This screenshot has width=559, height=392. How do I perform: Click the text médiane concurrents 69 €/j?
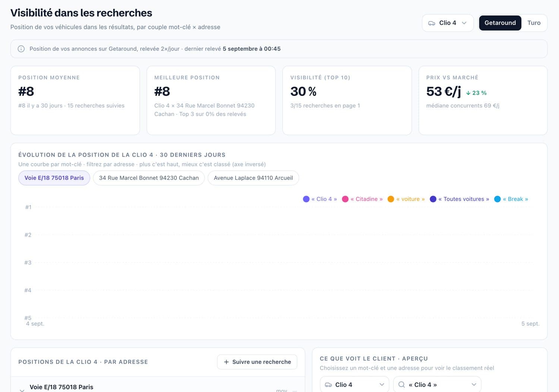click(x=463, y=106)
